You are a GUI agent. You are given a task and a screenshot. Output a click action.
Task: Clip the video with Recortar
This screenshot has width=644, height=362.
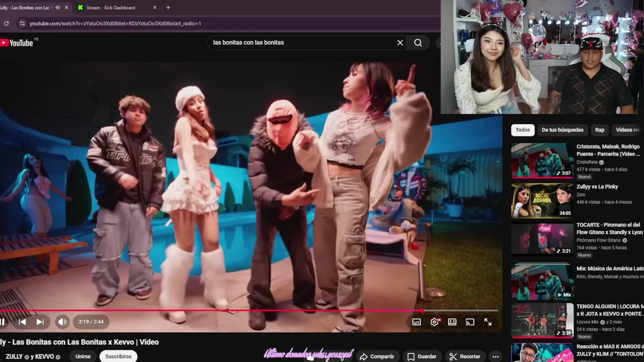tap(465, 356)
